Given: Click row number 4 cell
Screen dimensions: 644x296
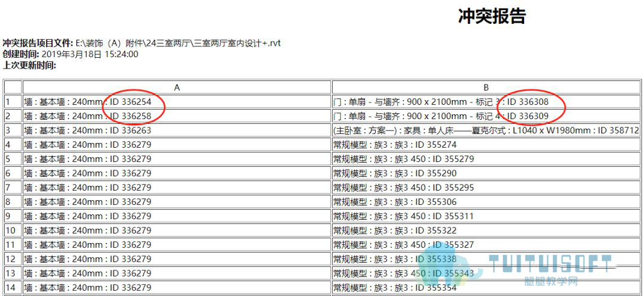Looking at the screenshot, I should click(13, 144).
